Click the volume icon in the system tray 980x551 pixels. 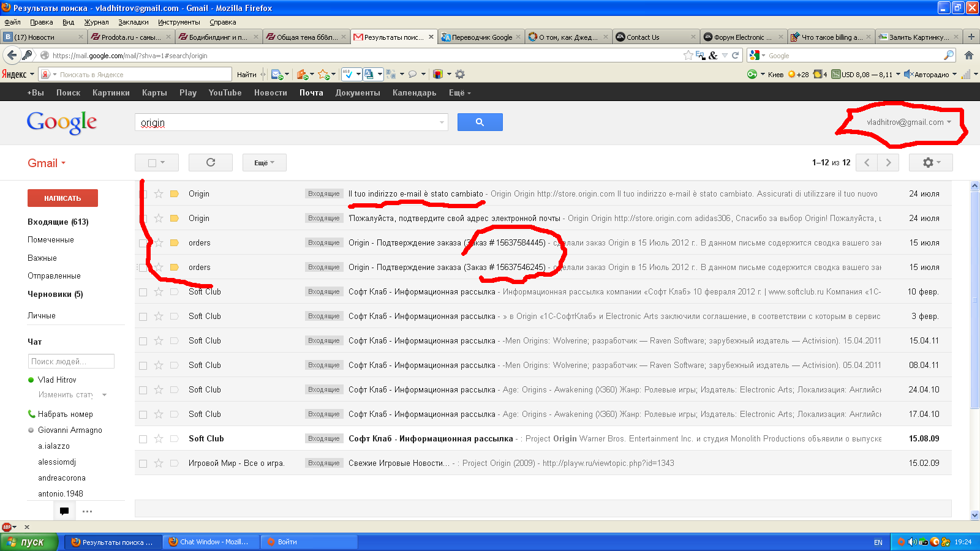pos(912,542)
